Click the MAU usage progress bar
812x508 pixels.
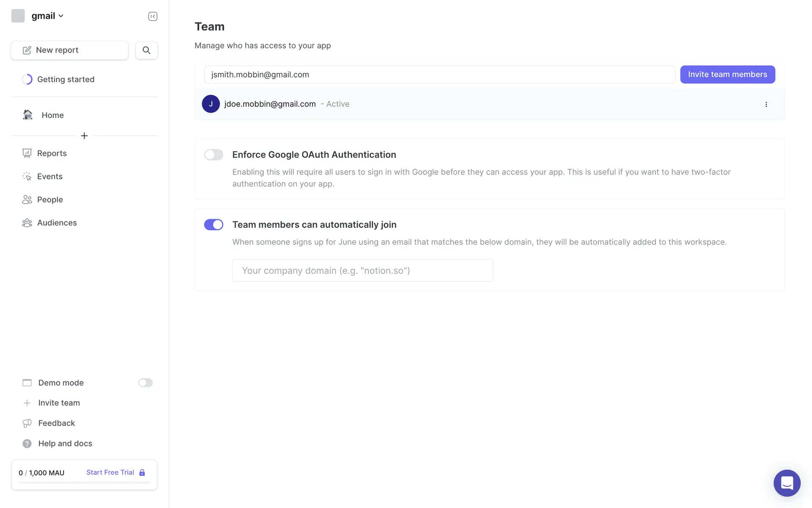tap(84, 483)
